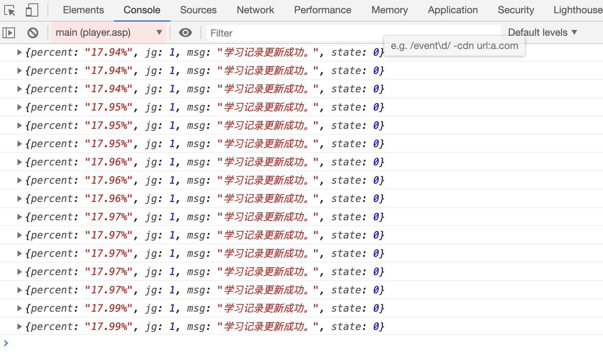Viewport: 603px width, 364px height.
Task: Open the Network tab
Action: 255,10
